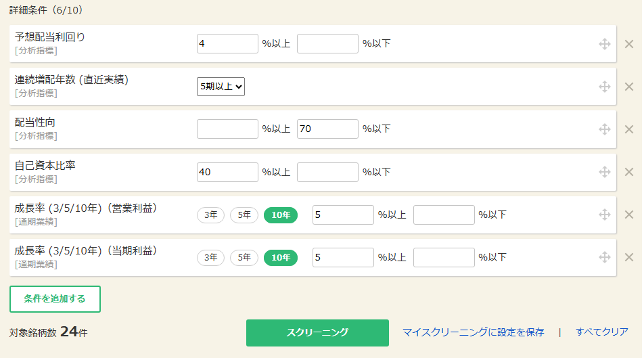Remove the 当期利益 growth rate condition

(628, 257)
